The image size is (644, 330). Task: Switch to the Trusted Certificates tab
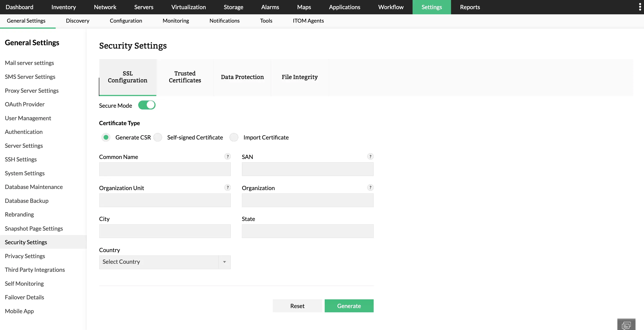pyautogui.click(x=185, y=77)
